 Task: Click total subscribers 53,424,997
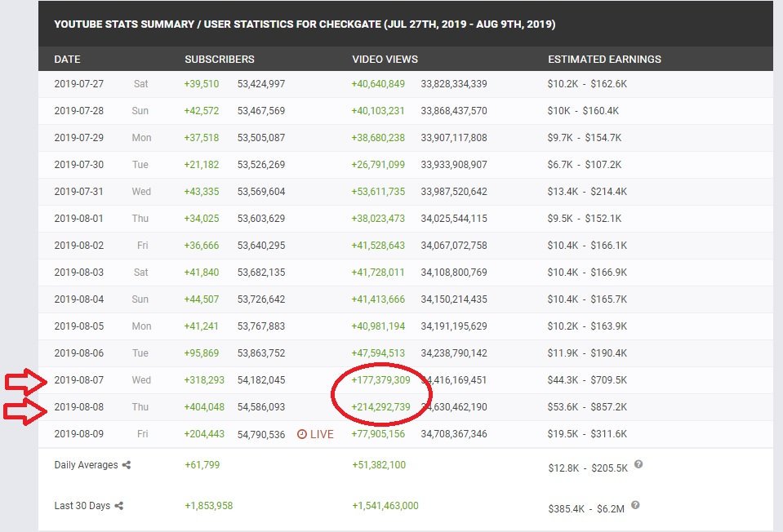(261, 84)
